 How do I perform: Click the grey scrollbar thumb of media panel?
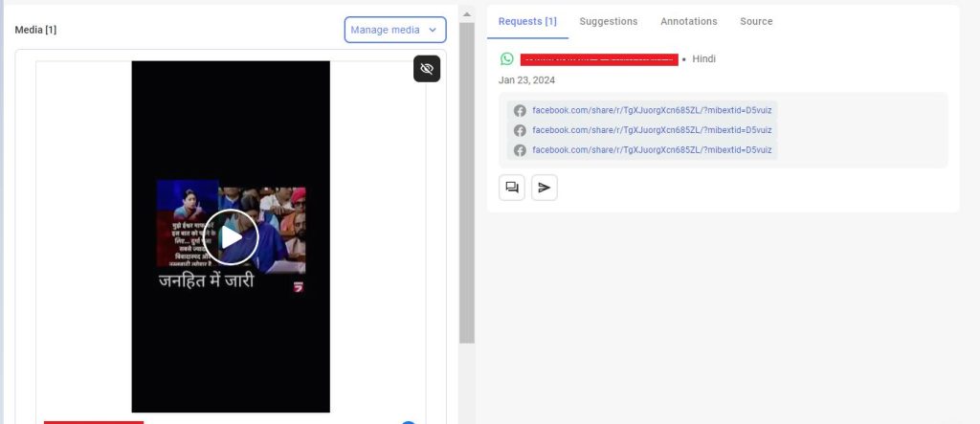click(467, 183)
